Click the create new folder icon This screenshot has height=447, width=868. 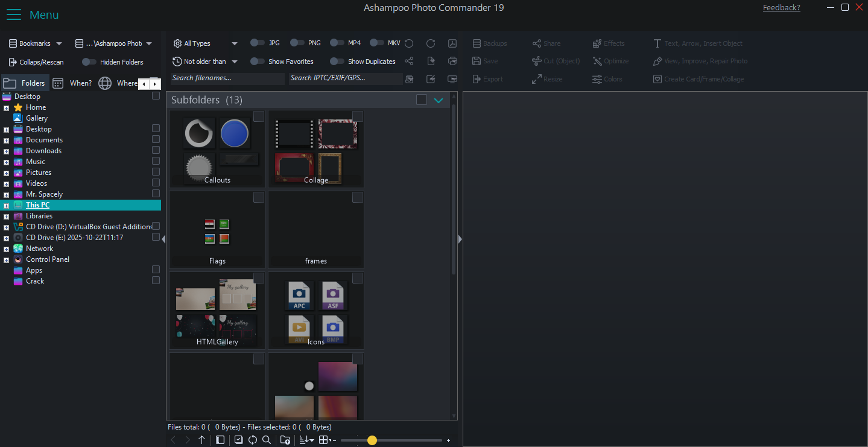pyautogui.click(x=285, y=440)
